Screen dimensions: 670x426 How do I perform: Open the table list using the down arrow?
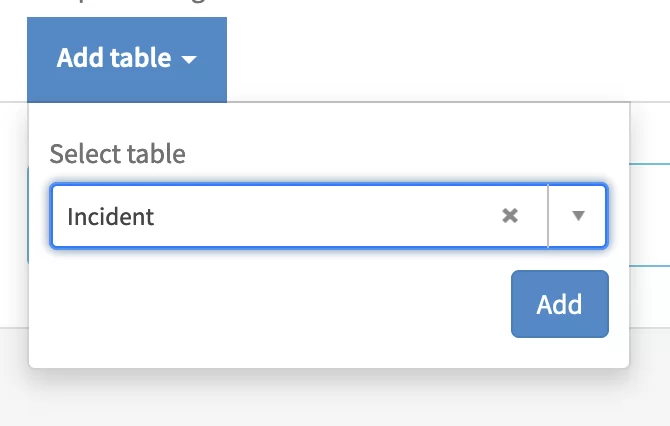coord(577,215)
